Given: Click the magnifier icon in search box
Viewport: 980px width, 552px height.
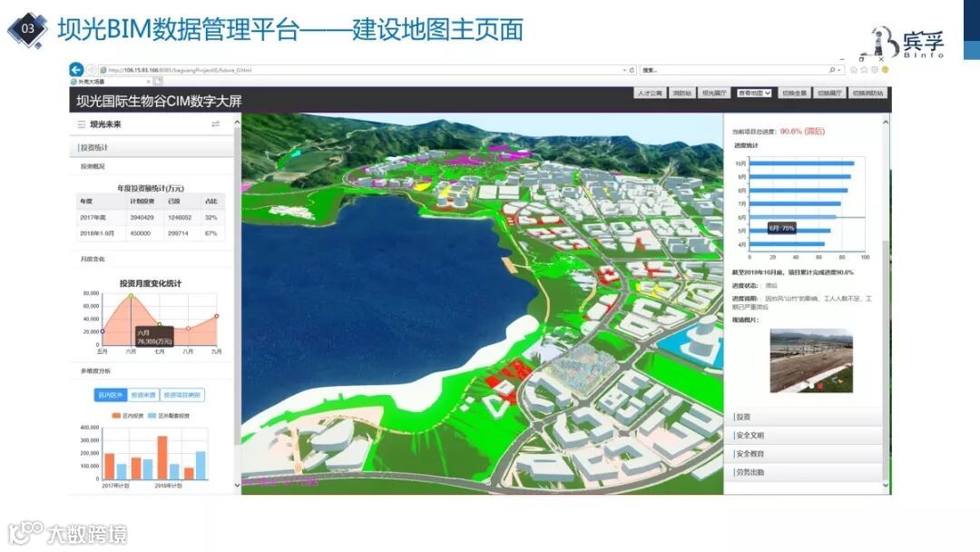Looking at the screenshot, I should click(x=832, y=70).
